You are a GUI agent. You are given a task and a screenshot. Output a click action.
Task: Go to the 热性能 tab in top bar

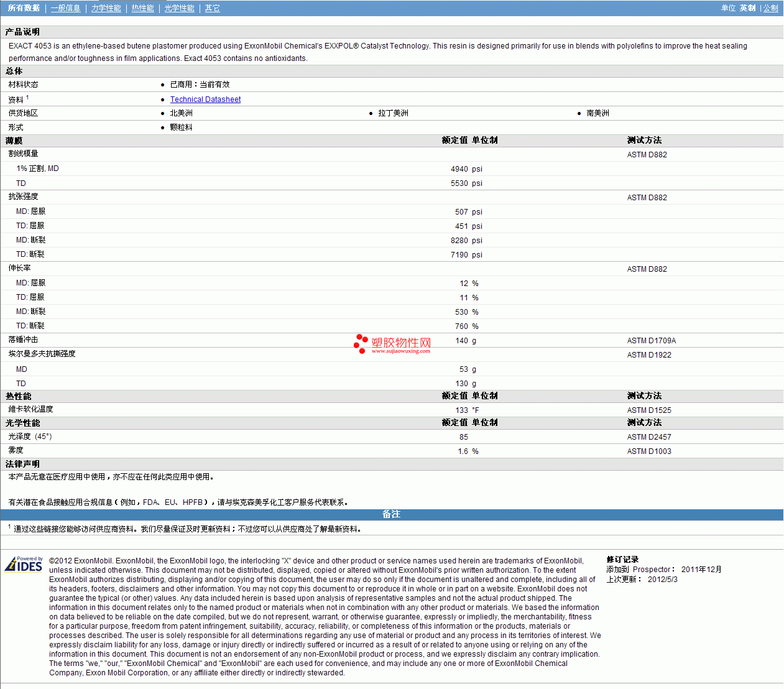coord(143,8)
